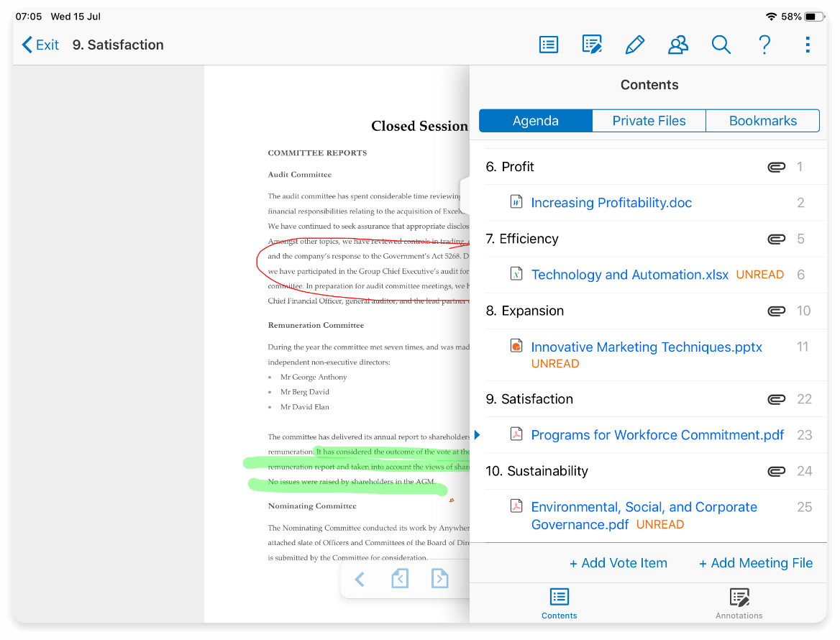The image size is (840, 640).
Task: Tap the COMMITTEE REPORTS heading
Action: pos(317,153)
